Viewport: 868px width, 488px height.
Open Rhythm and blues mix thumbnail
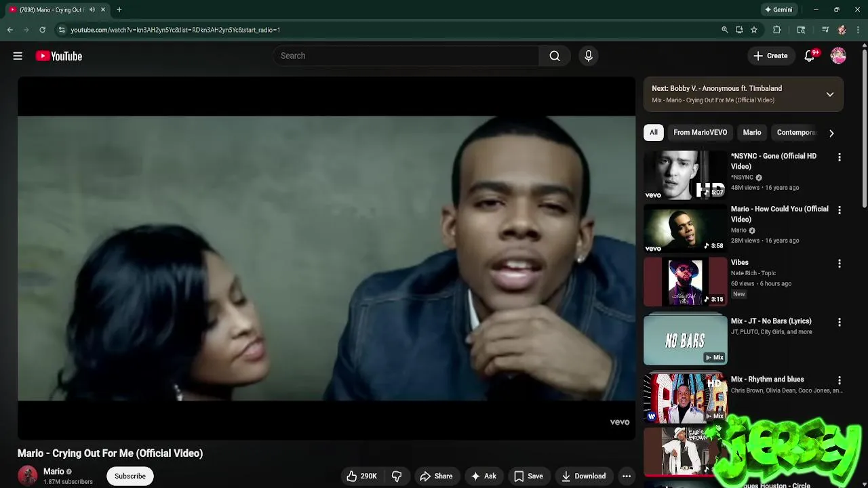tap(685, 398)
